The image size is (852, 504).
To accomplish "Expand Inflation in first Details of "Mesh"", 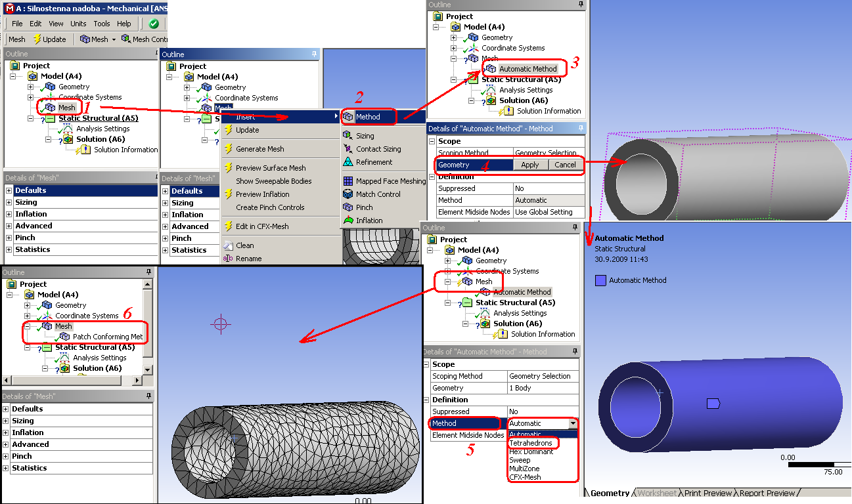I will tap(9, 214).
